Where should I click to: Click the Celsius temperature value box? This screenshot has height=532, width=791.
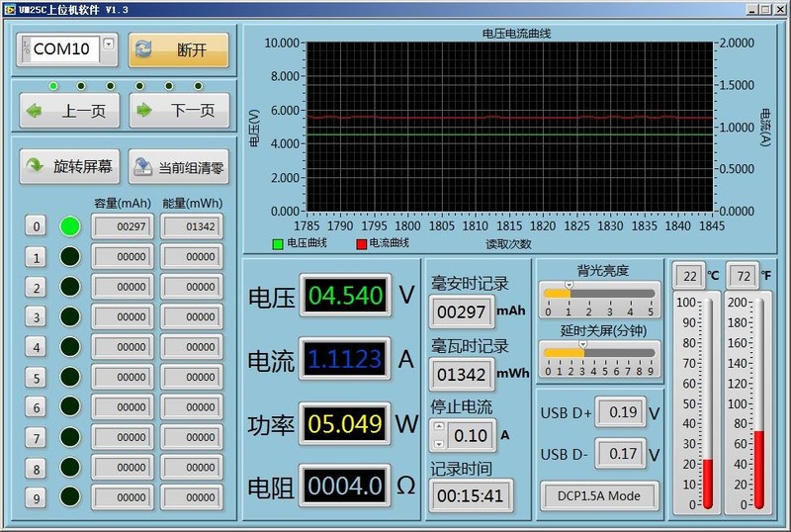689,274
